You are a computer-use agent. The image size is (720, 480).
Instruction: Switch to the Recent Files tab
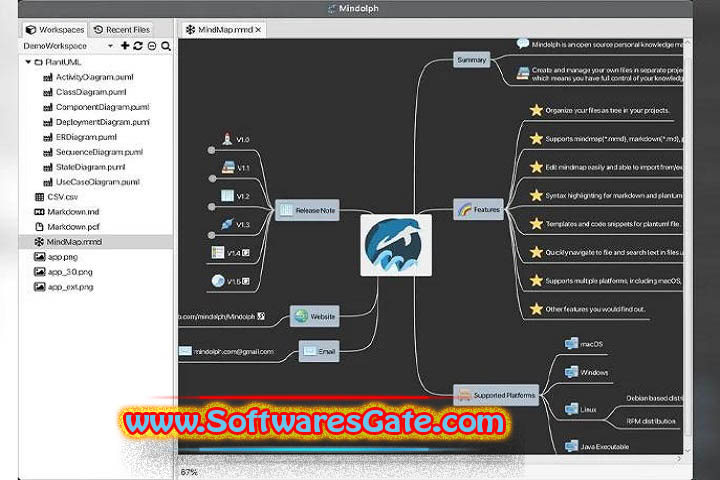click(122, 29)
